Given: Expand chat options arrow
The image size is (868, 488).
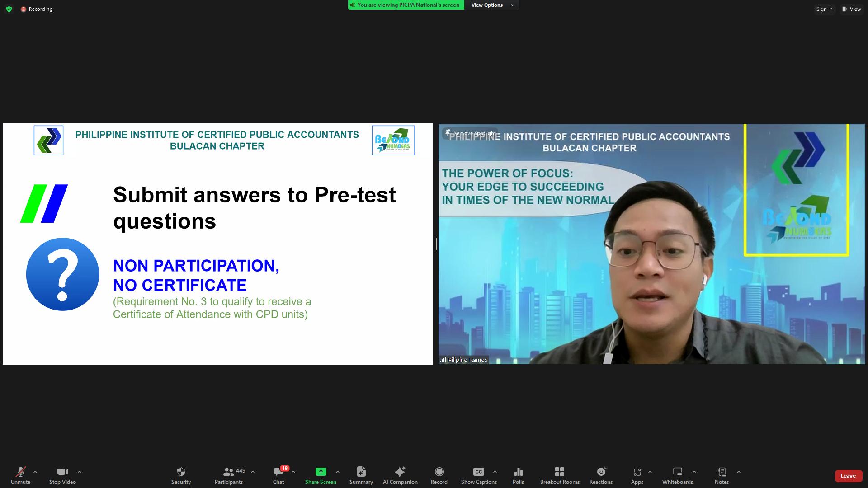Looking at the screenshot, I should (293, 472).
